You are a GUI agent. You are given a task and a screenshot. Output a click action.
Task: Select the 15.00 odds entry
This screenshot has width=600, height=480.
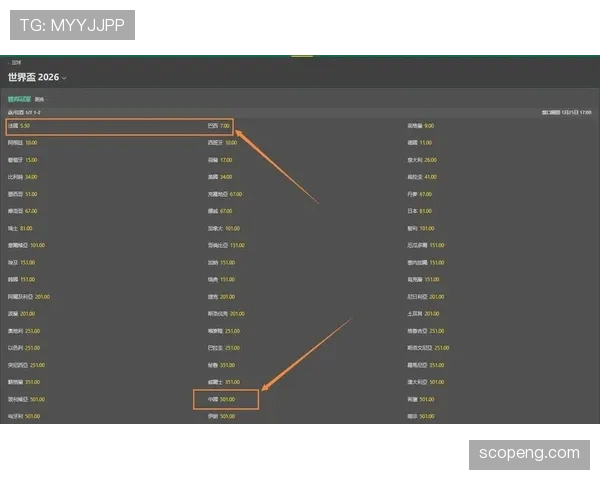[x=23, y=160]
